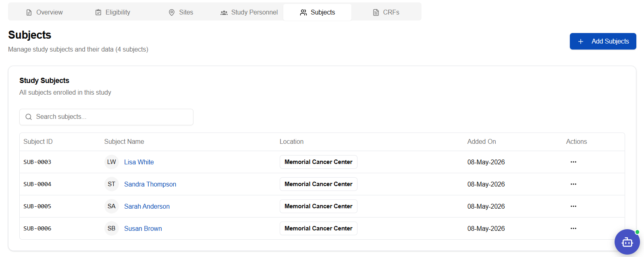This screenshot has height=257, width=644.
Task: Click the group icon on Study Personnel tab
Action: coord(224,12)
